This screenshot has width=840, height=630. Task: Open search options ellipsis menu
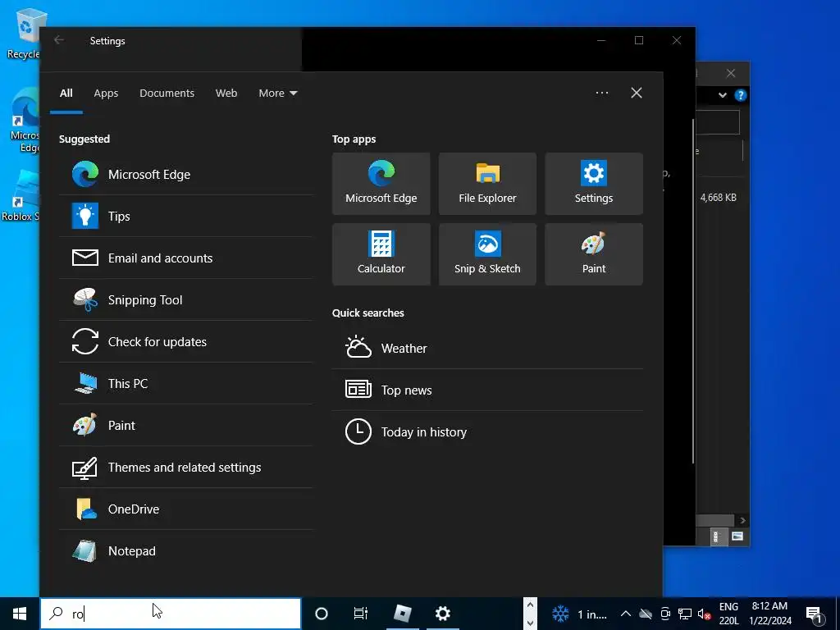pyautogui.click(x=602, y=93)
